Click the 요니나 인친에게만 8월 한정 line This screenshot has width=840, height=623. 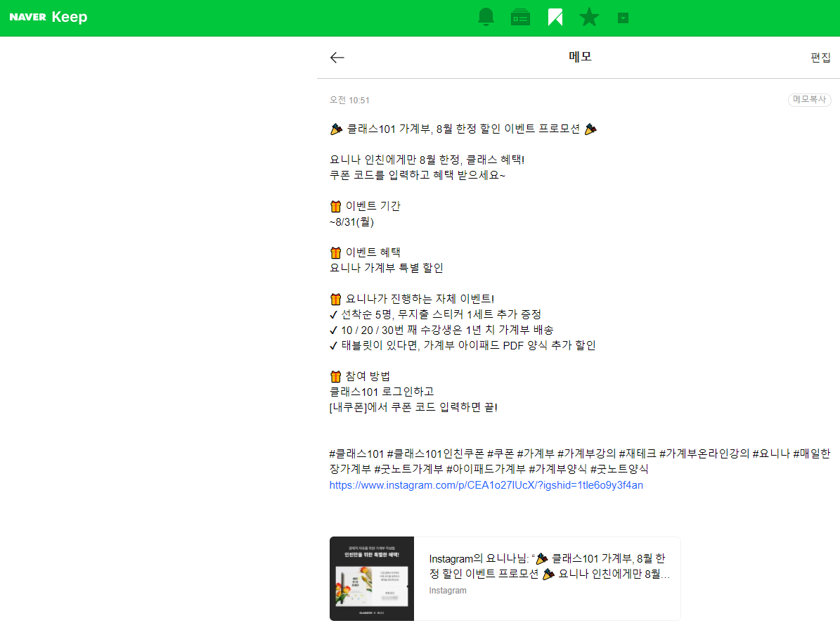pyautogui.click(x=427, y=160)
